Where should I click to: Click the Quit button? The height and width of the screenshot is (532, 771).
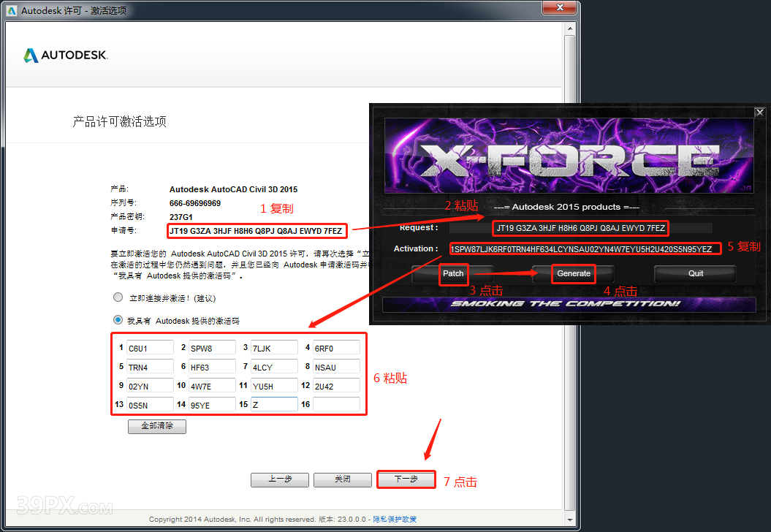coord(694,273)
